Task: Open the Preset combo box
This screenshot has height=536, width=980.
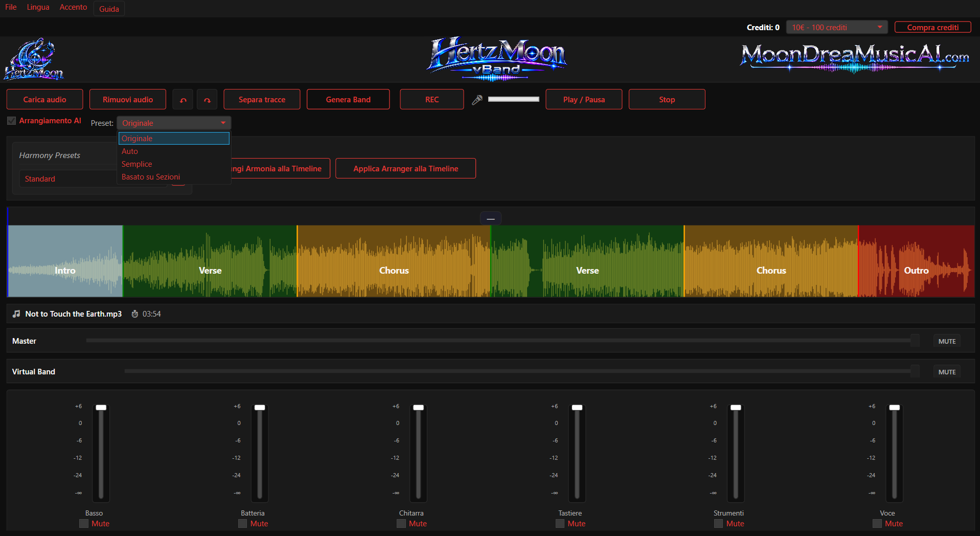Action: [x=174, y=123]
